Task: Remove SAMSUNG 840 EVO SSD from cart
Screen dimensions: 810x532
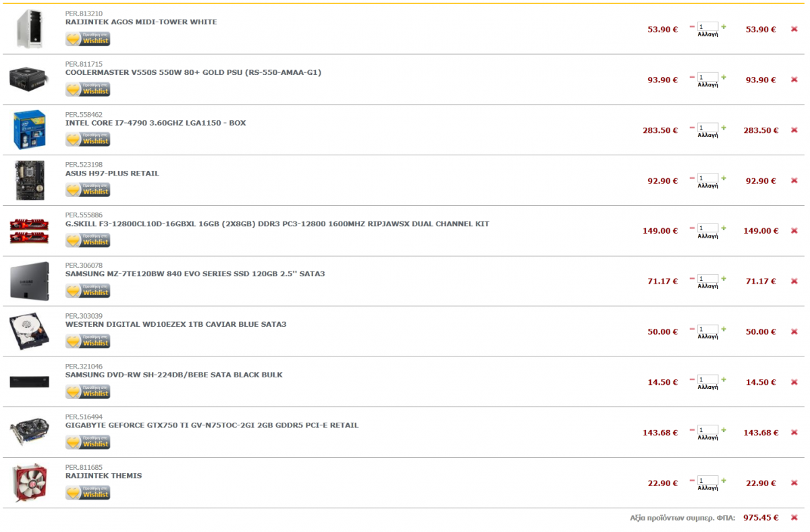Action: (794, 282)
